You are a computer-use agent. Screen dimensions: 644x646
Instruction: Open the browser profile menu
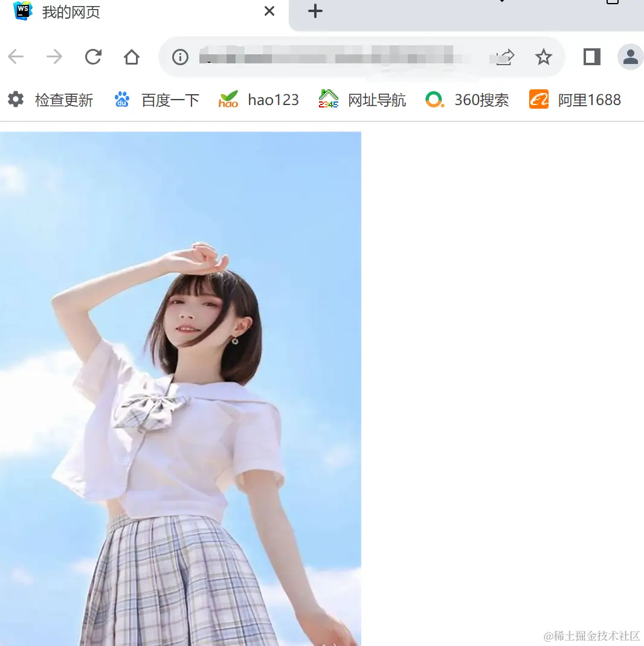(630, 57)
